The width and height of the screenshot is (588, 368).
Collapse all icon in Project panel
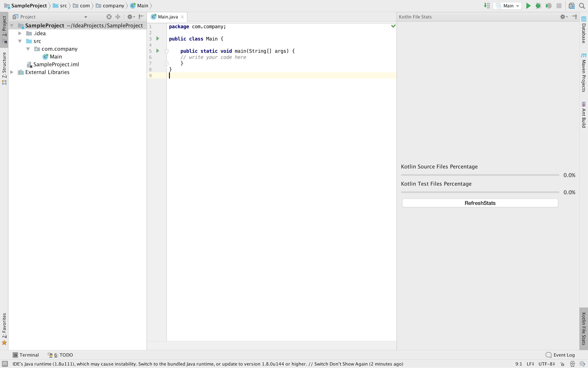click(118, 17)
